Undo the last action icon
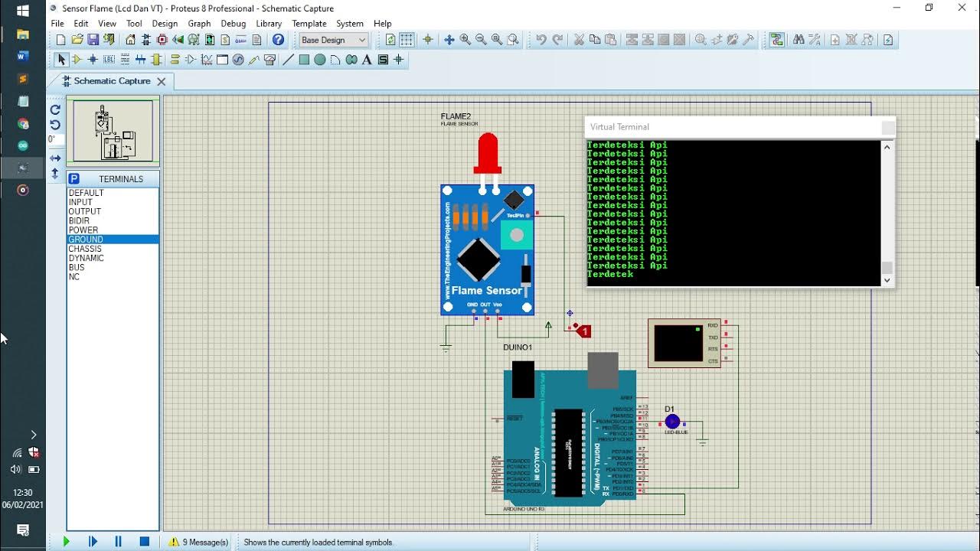This screenshot has width=980, height=551. (541, 40)
